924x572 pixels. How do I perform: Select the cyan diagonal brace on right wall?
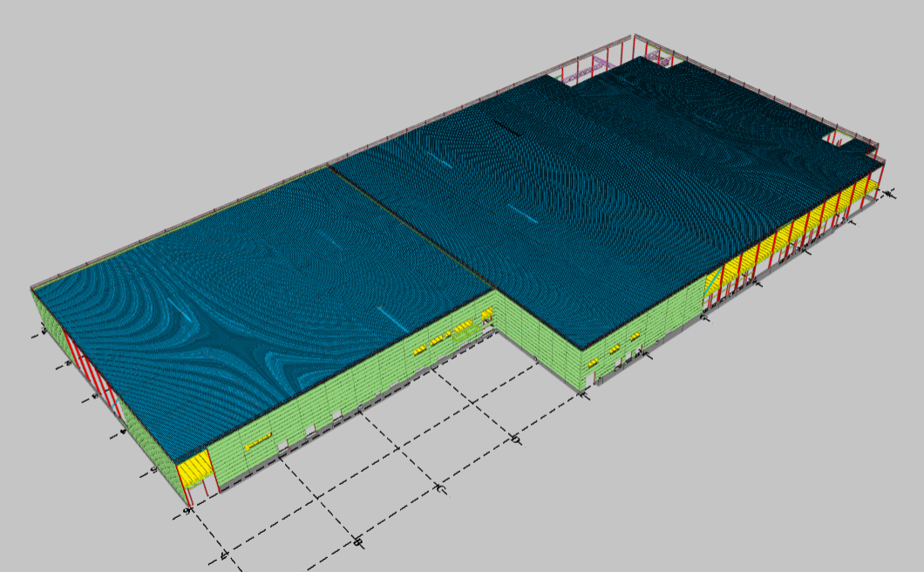pyautogui.click(x=713, y=280)
